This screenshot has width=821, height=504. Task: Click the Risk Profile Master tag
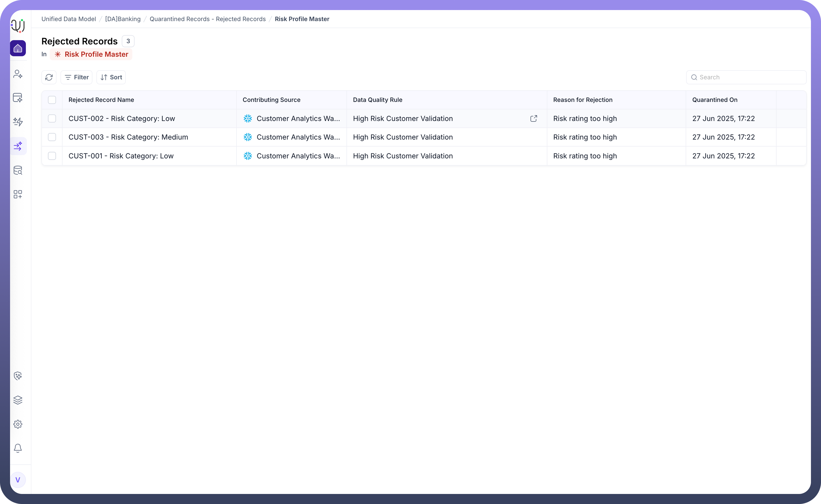91,54
